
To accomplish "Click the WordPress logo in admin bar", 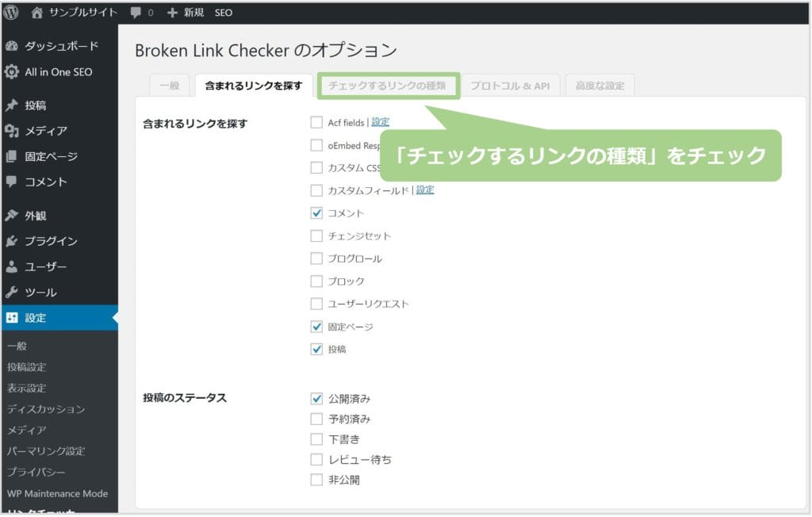I will 11,13.
